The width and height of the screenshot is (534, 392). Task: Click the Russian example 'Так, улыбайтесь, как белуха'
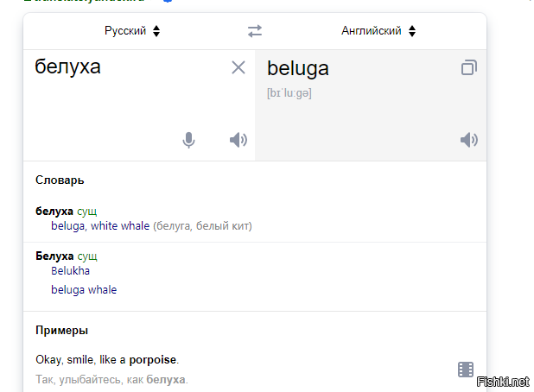point(111,380)
